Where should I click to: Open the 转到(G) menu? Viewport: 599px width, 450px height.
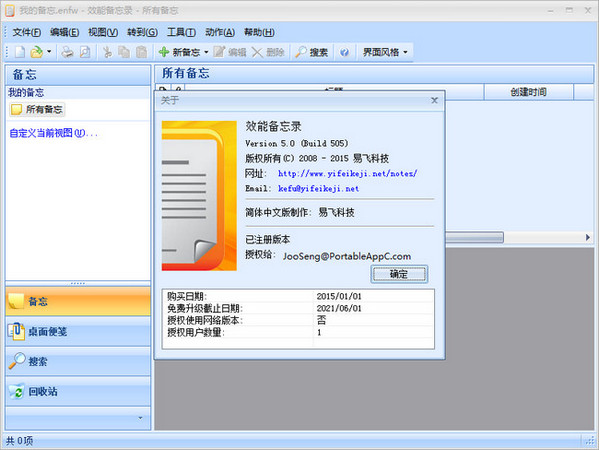point(142,32)
